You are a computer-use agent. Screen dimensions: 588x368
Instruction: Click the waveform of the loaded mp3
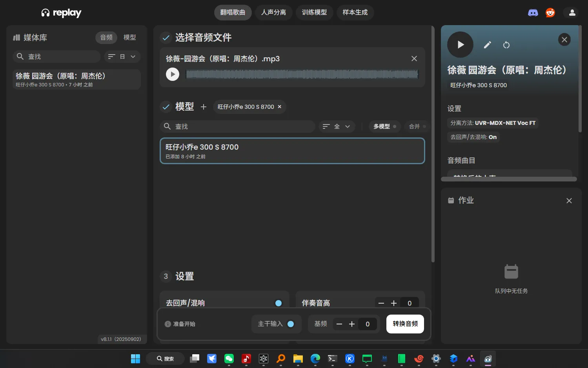coord(302,74)
